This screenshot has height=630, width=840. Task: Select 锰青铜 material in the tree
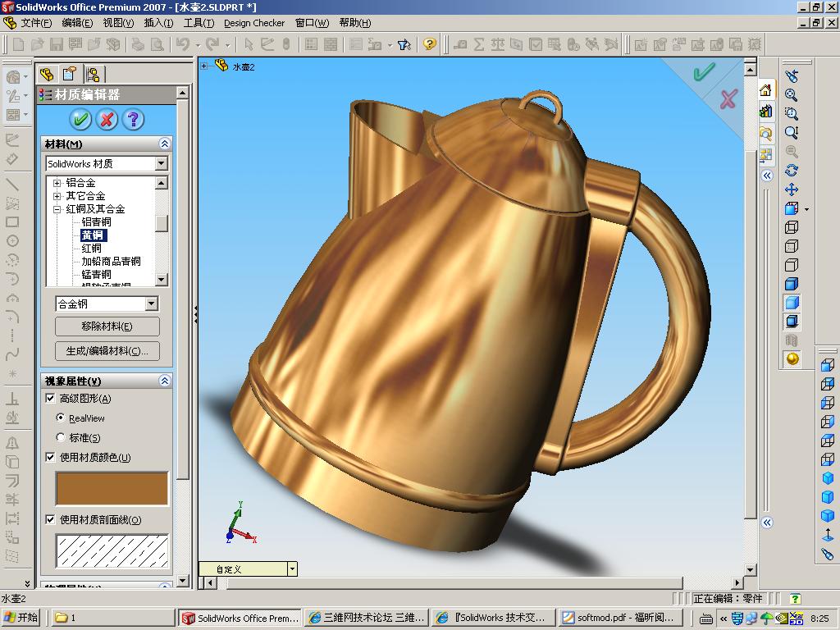97,274
